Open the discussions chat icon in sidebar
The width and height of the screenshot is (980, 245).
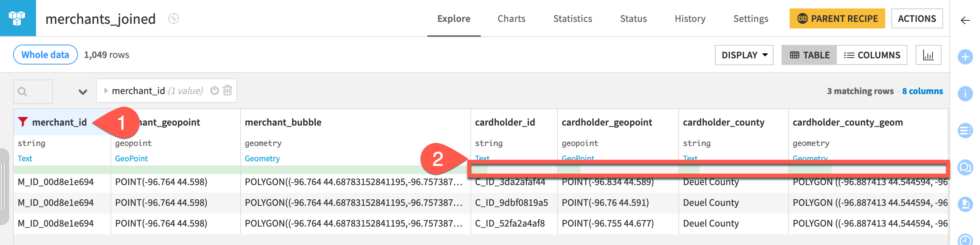click(965, 167)
